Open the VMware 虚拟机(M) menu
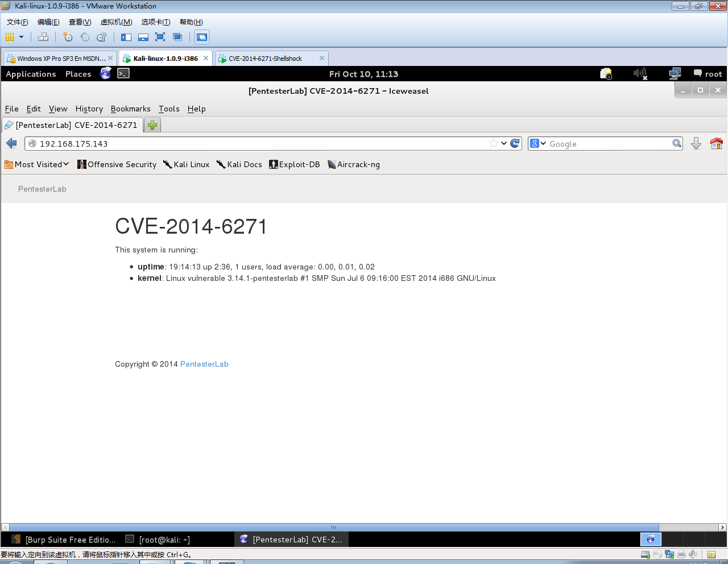 [117, 22]
